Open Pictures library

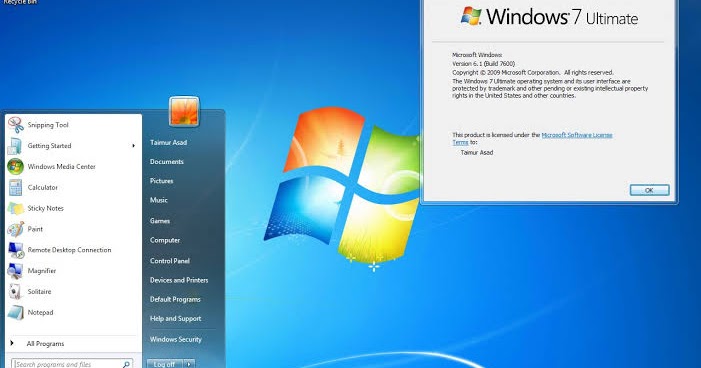[x=161, y=181]
